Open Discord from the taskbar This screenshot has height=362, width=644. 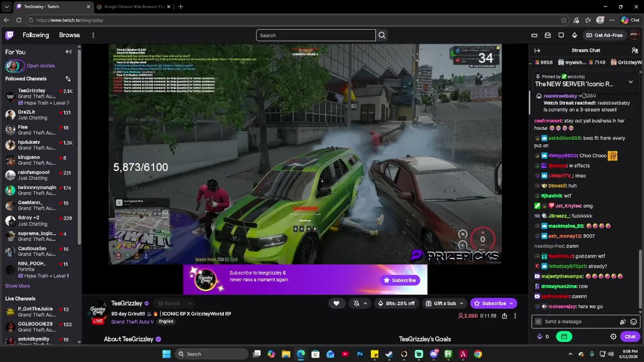[x=434, y=354]
